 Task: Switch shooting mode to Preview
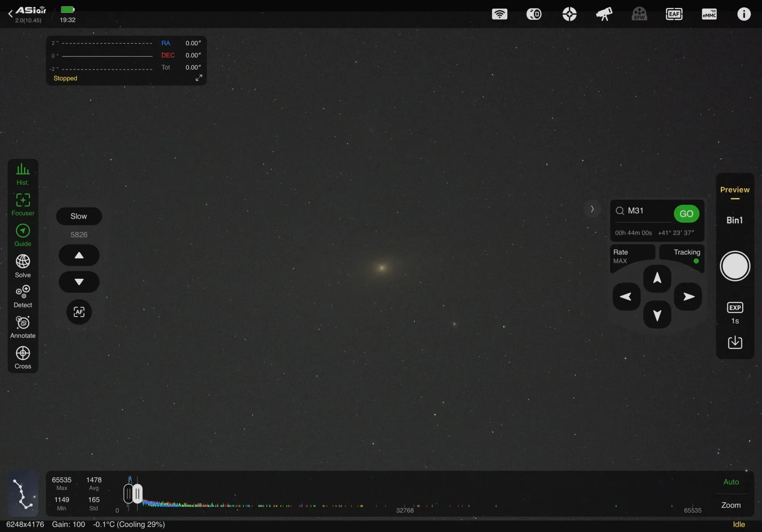click(735, 190)
